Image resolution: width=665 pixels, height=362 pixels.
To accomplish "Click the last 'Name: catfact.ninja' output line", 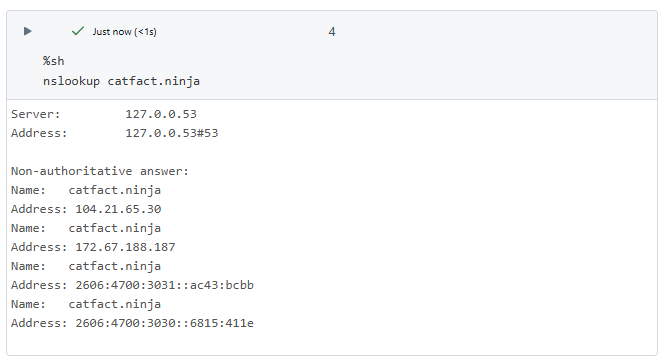I will [x=86, y=304].
